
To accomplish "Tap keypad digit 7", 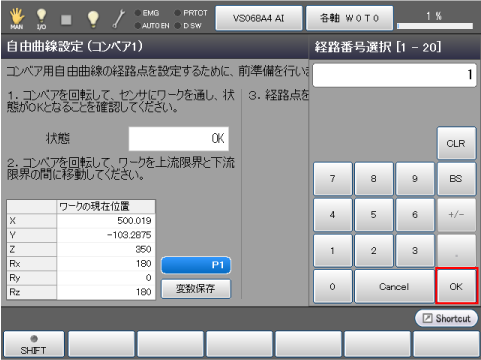I will (x=332, y=179).
